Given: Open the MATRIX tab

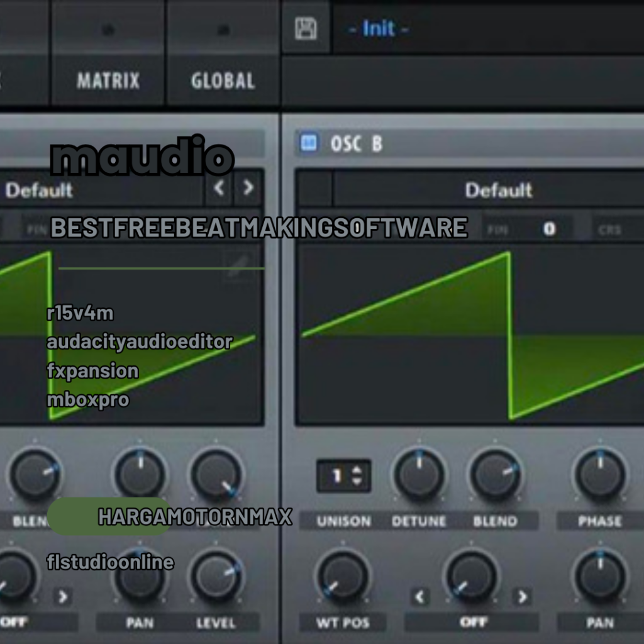Looking at the screenshot, I should click(x=108, y=80).
